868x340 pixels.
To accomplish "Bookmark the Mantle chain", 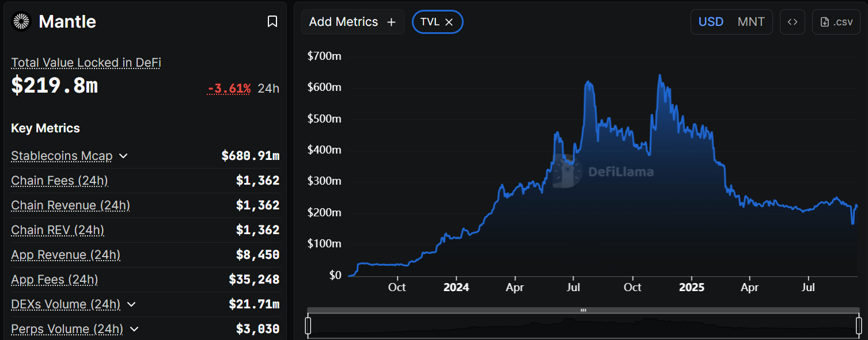I will (272, 22).
